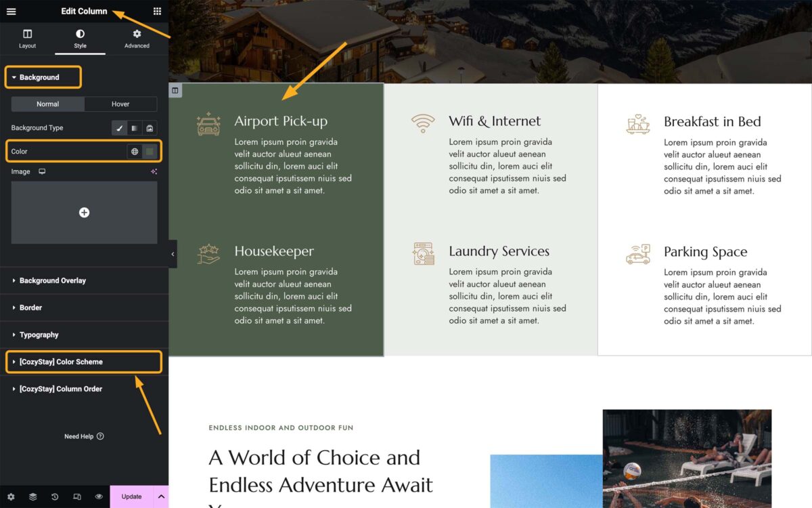Toggle the preview eye icon

pyautogui.click(x=99, y=496)
